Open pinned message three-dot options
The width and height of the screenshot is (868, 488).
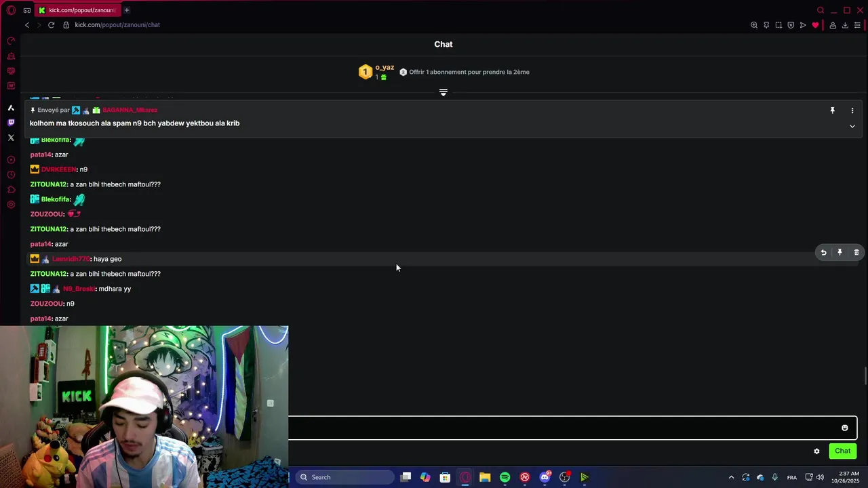[x=852, y=110]
